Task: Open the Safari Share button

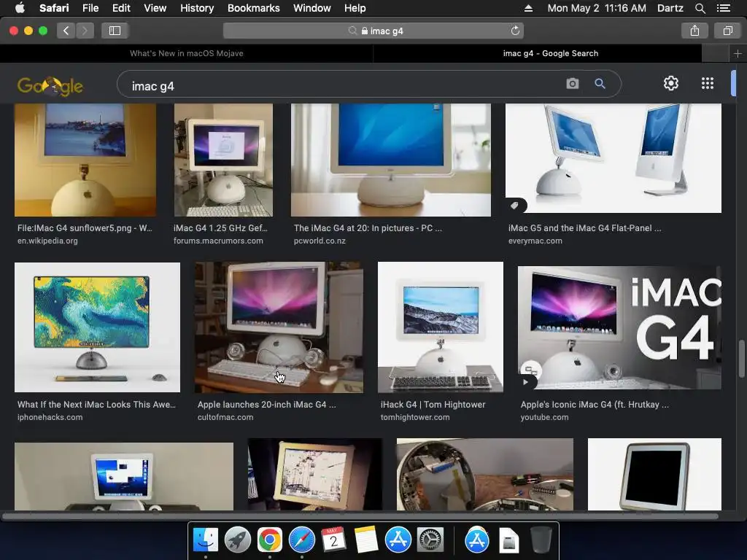Action: click(694, 31)
